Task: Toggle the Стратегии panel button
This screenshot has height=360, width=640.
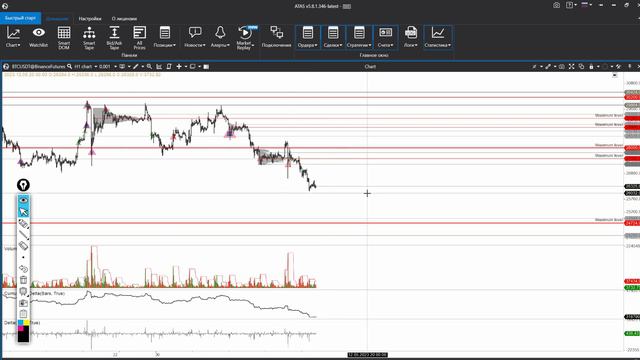Action: (359, 37)
